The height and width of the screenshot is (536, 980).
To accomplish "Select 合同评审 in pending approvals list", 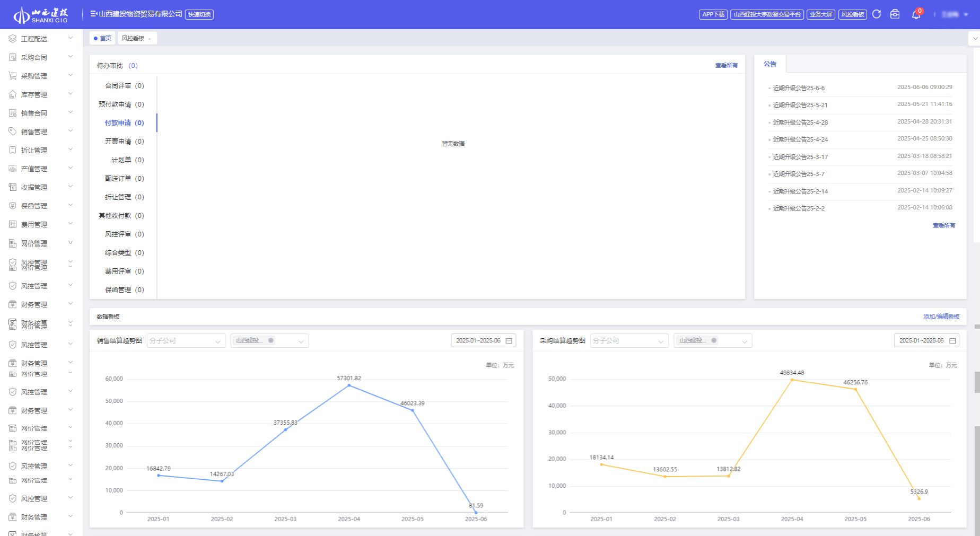I will (124, 85).
